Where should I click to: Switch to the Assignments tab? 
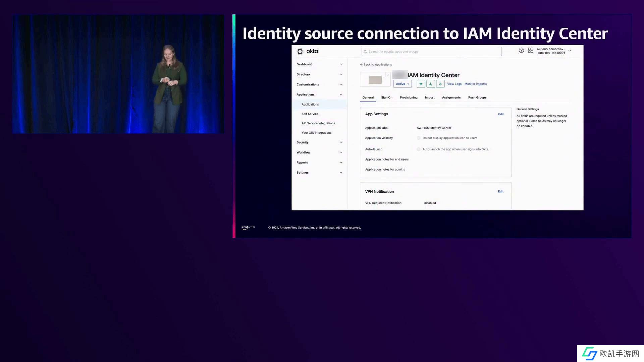point(451,98)
